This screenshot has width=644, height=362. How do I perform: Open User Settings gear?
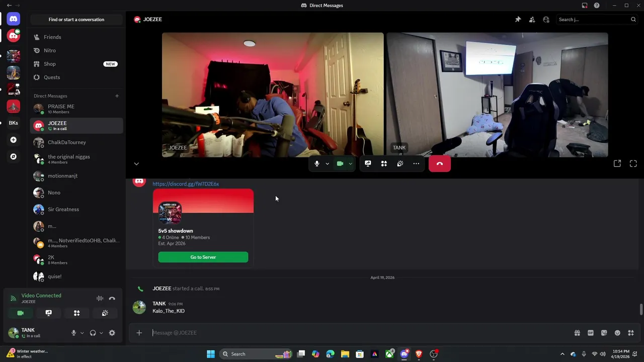click(x=112, y=333)
